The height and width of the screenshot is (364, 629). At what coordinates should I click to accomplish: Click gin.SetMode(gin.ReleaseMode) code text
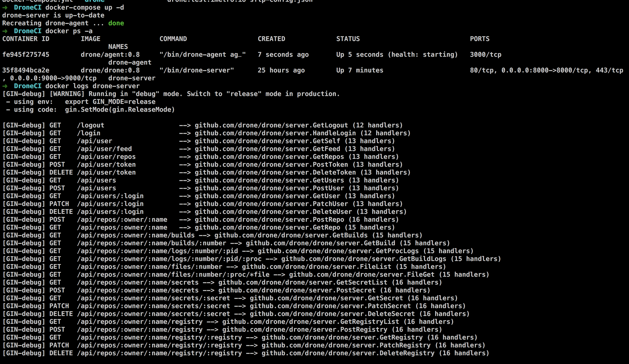120,110
